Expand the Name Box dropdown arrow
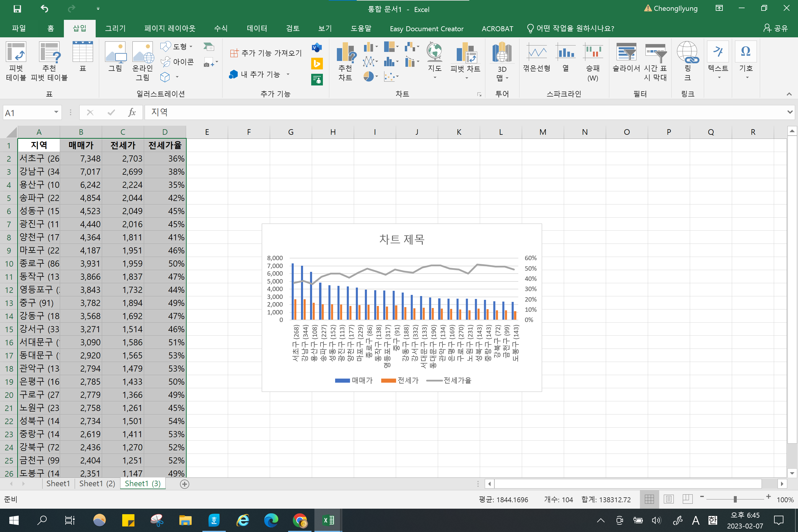The height and width of the screenshot is (532, 798). tap(56, 112)
